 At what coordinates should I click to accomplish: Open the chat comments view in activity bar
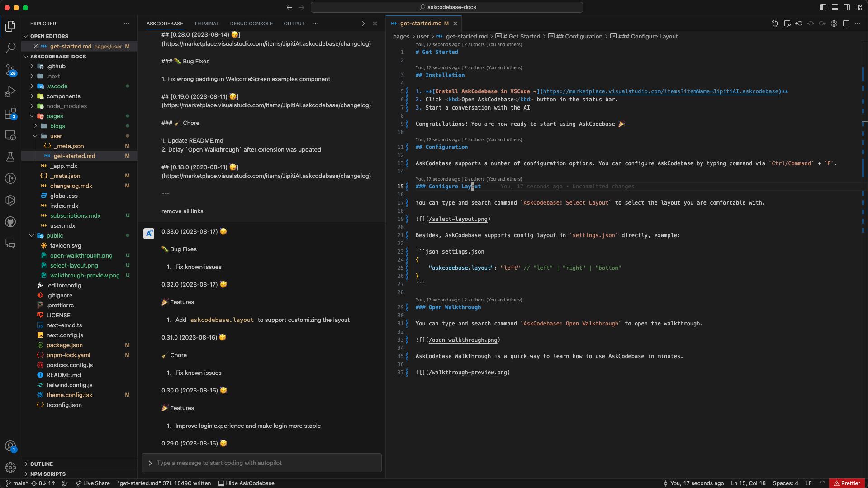tap(10, 244)
